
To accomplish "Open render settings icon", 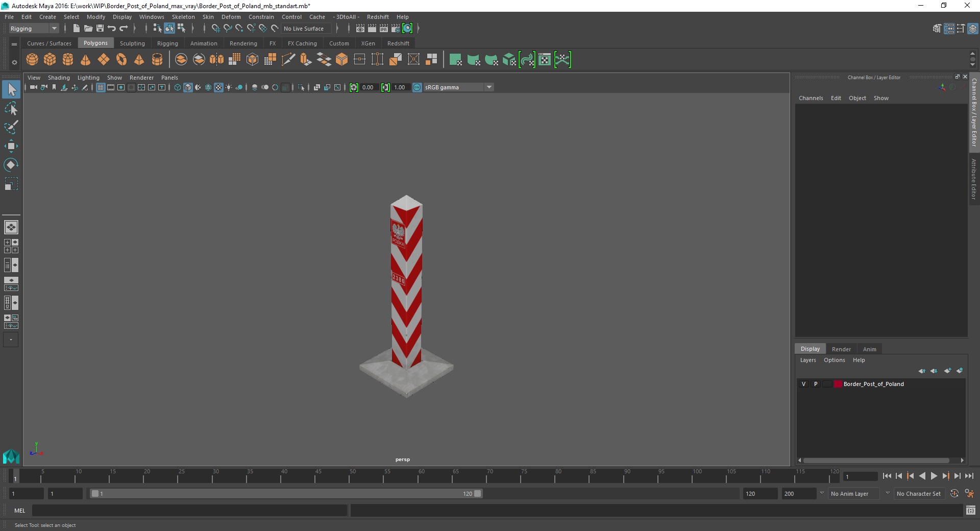I will coord(396,29).
